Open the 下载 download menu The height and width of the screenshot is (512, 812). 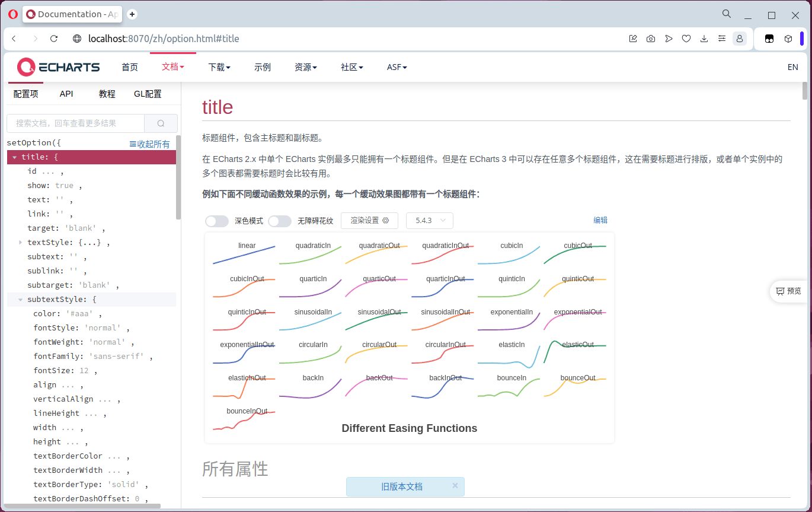pos(219,67)
